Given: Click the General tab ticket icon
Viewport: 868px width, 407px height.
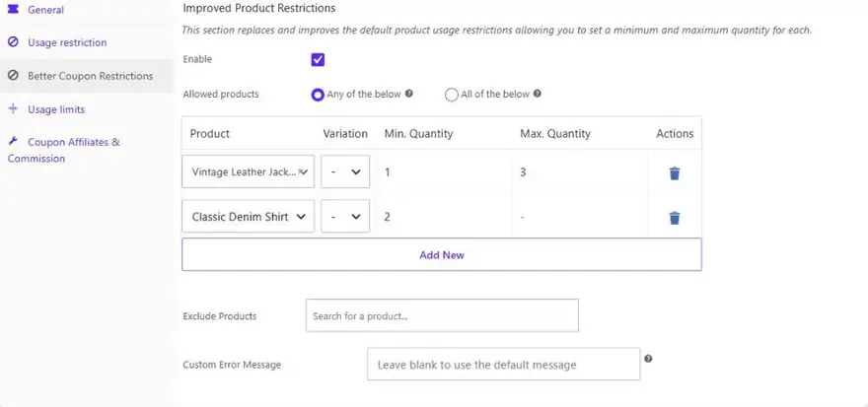Looking at the screenshot, I should tap(13, 10).
